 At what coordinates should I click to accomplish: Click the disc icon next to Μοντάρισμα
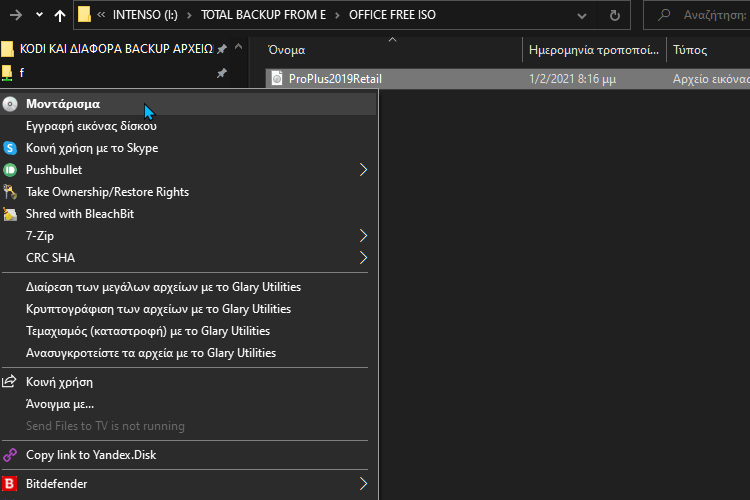coord(10,104)
